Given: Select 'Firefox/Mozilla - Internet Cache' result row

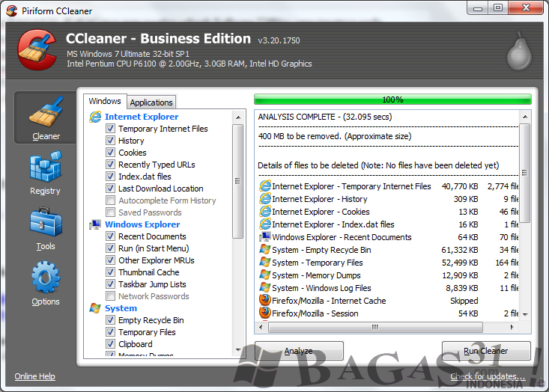Looking at the screenshot, I should click(x=388, y=301).
